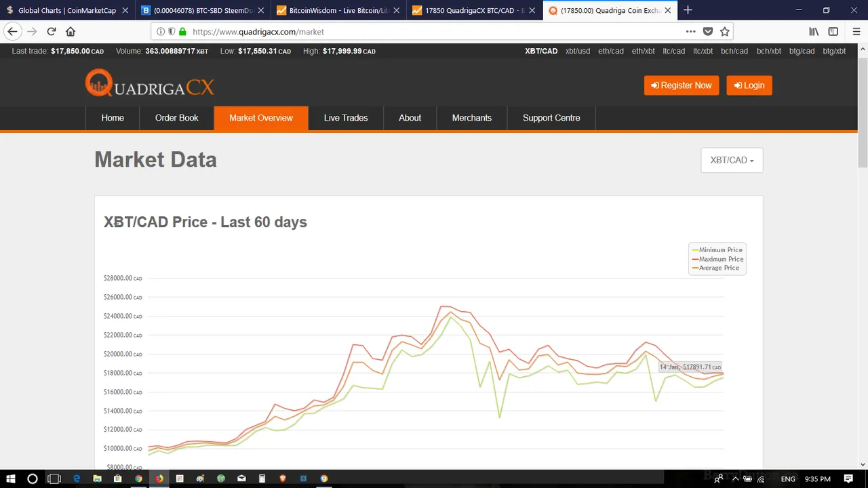Select btg/xbt pair in top bar
Screen dimensions: 868x488
[834, 51]
